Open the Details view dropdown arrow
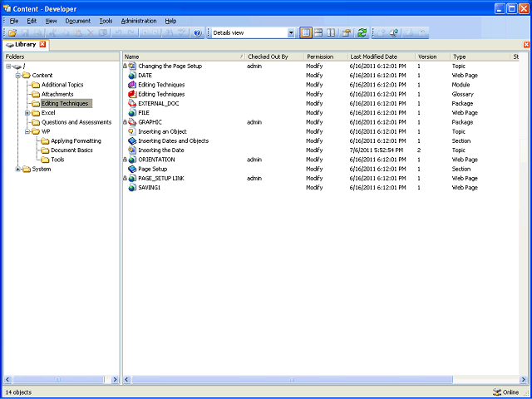This screenshot has height=399, width=532. tap(291, 33)
